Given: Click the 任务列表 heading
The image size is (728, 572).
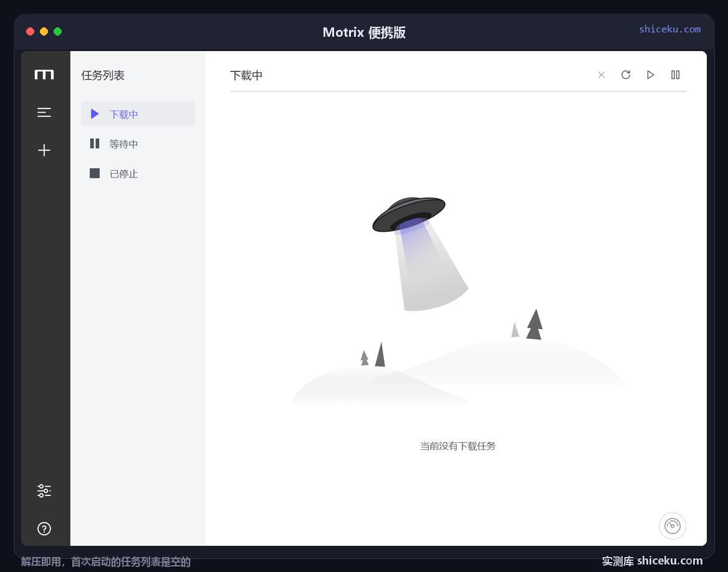Looking at the screenshot, I should [103, 75].
